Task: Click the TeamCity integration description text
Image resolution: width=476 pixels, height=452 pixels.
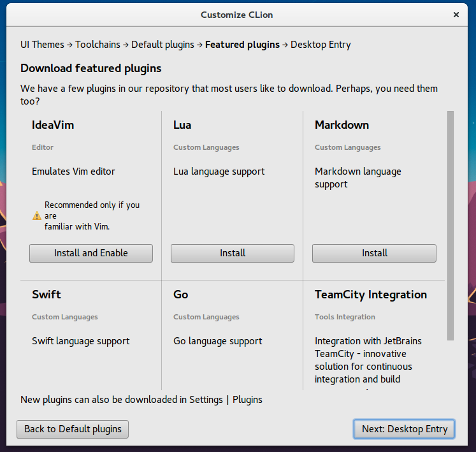Action: pos(368,360)
